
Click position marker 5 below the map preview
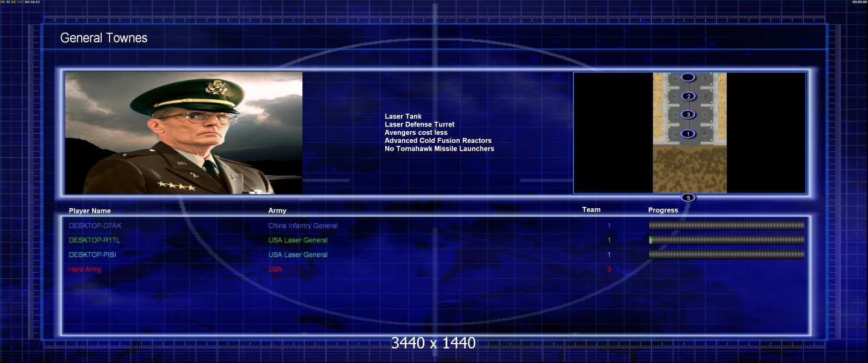pyautogui.click(x=688, y=198)
